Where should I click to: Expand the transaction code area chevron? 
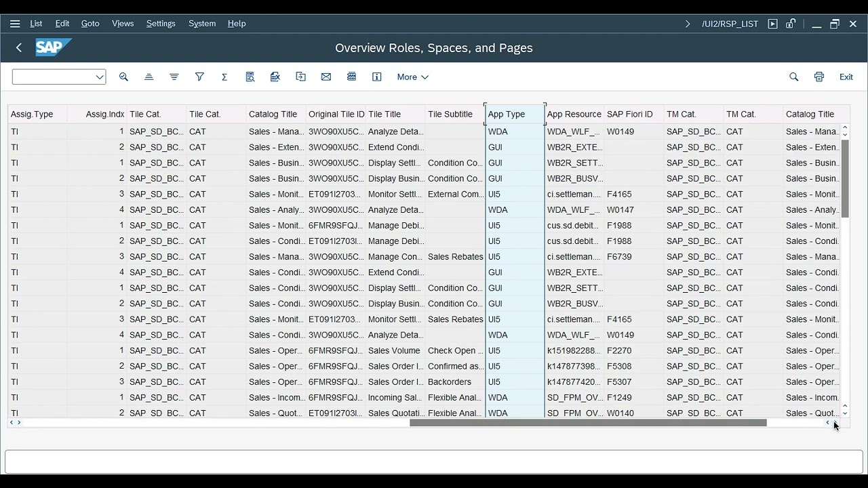[x=688, y=24]
